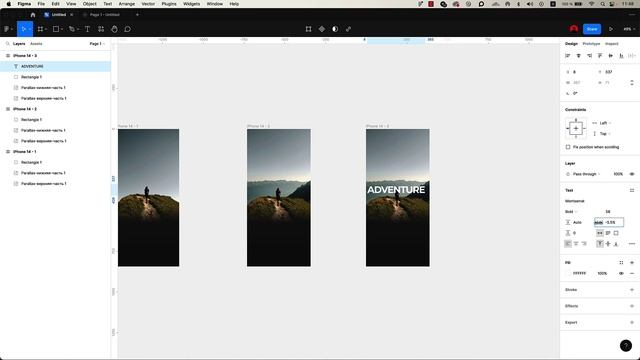Set text align center
The height and width of the screenshot is (360, 640).
click(x=576, y=244)
